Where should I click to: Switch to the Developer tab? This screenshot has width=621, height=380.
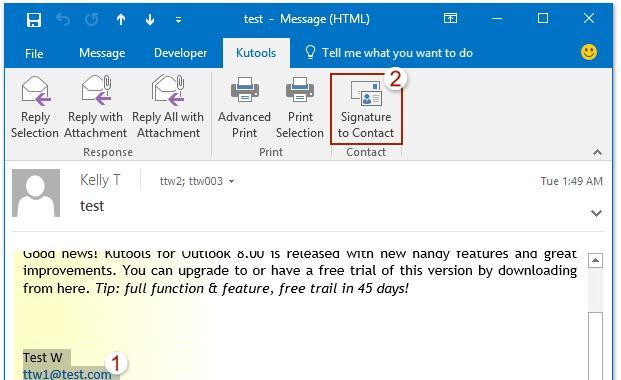[181, 53]
